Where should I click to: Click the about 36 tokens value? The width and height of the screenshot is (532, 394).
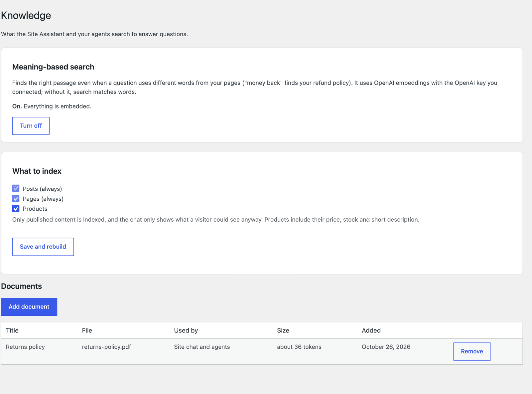click(299, 347)
